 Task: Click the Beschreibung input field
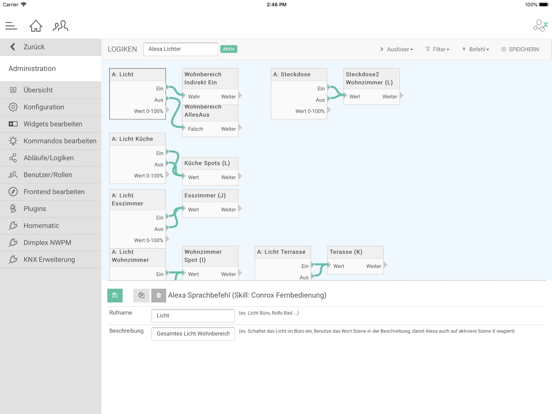[193, 333]
